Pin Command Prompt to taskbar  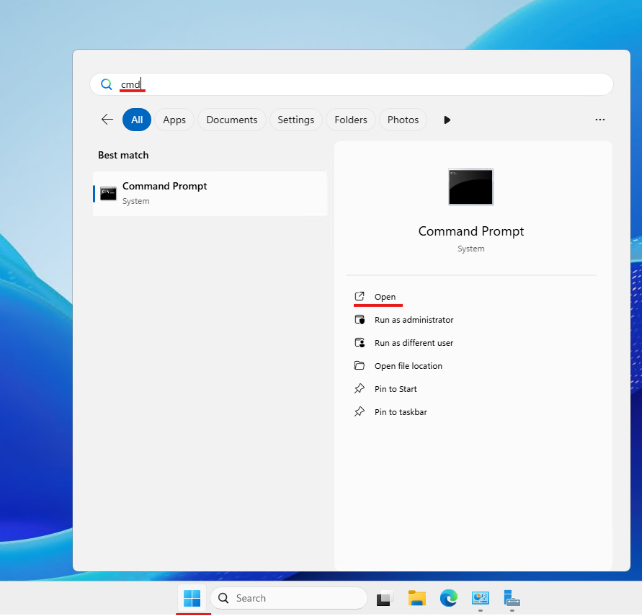pyautogui.click(x=400, y=412)
